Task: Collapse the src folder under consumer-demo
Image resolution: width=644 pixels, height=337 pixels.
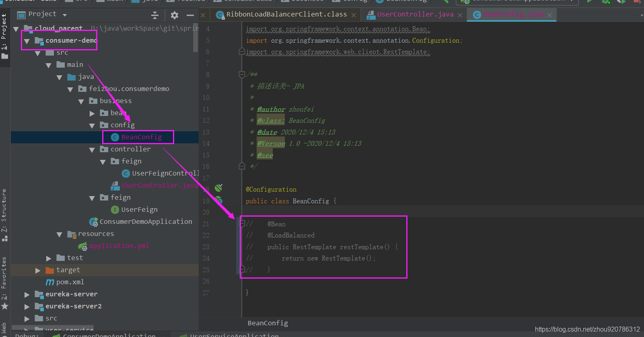Action: coord(38,53)
